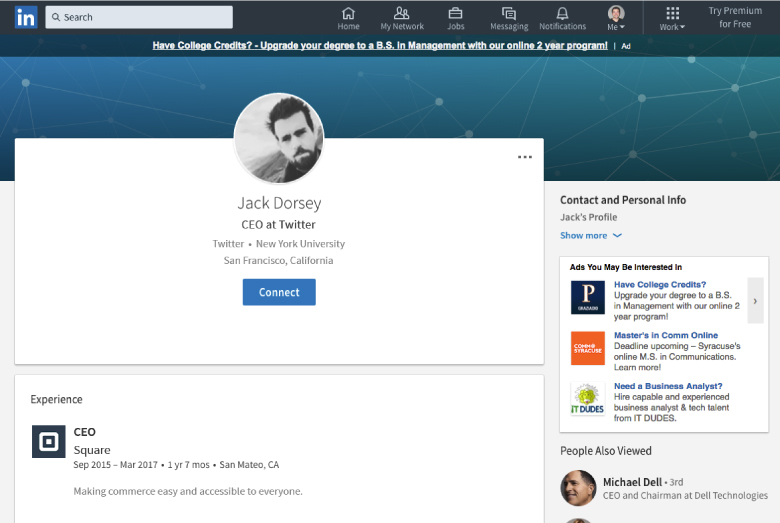The height and width of the screenshot is (523, 780).
Task: Click Try Premium for Free
Action: click(735, 17)
